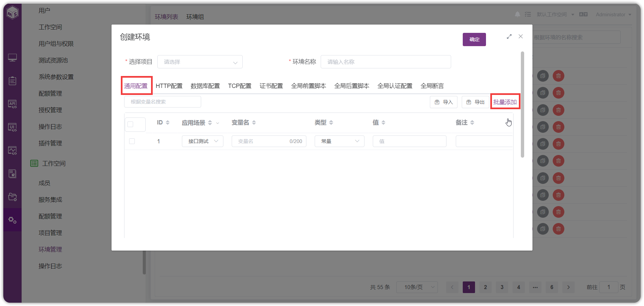Click the MeterSphere logo icon

[x=13, y=13]
